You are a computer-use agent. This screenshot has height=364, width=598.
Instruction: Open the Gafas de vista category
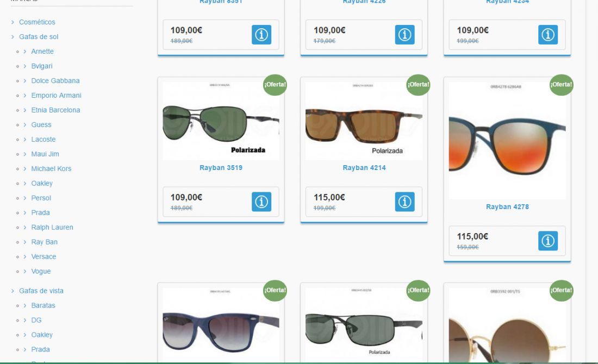(41, 291)
